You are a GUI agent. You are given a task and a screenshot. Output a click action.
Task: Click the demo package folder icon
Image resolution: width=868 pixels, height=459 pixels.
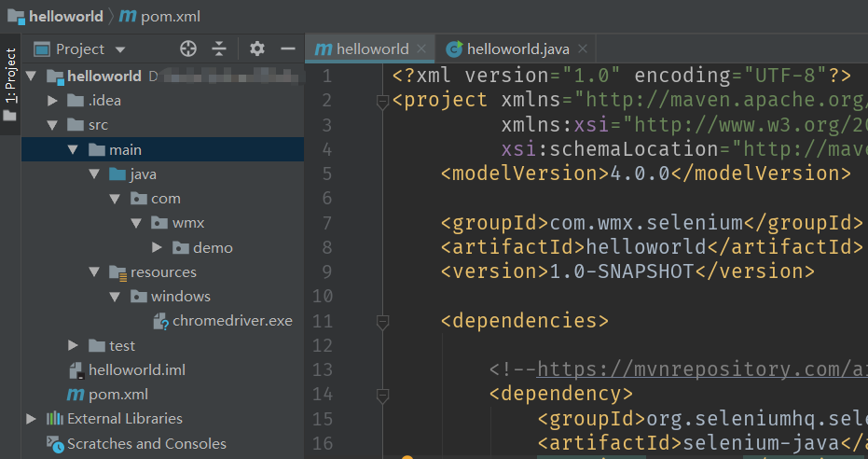pos(181,247)
